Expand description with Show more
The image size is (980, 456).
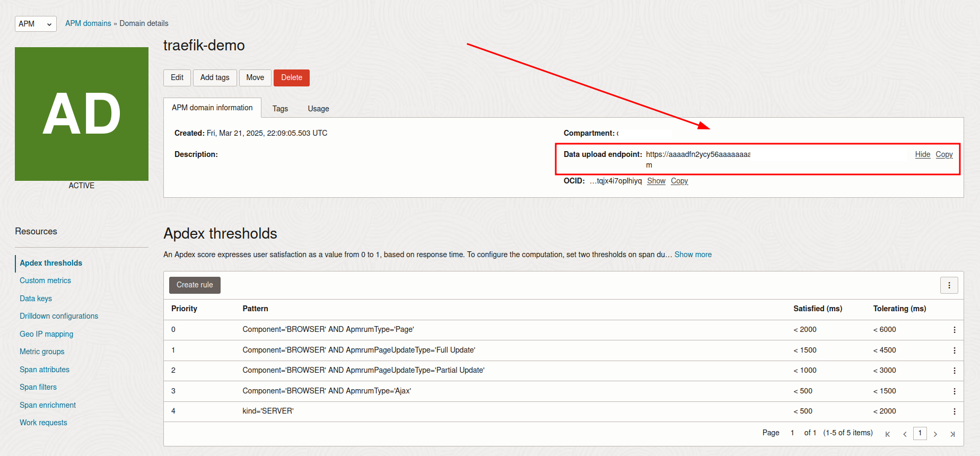tap(693, 255)
